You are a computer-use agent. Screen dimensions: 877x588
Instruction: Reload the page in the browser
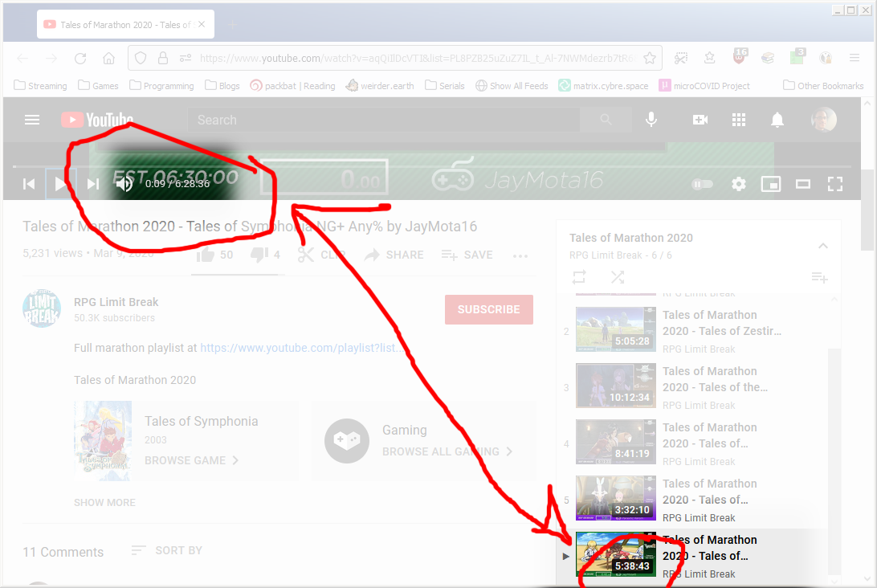click(x=80, y=58)
